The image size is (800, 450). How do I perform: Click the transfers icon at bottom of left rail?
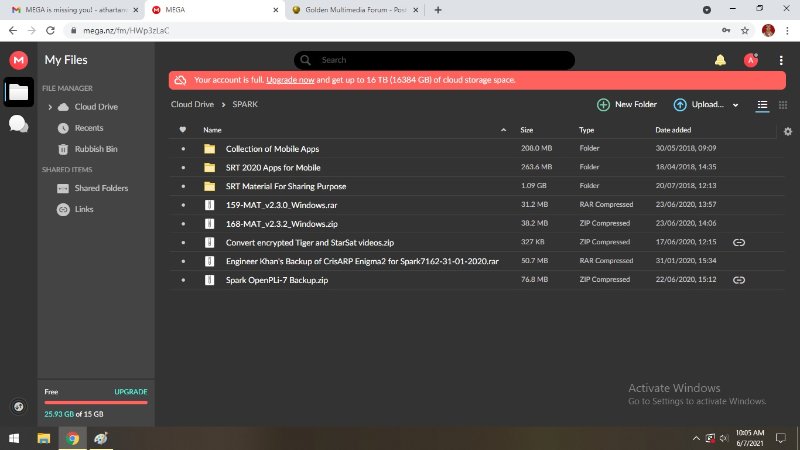click(x=18, y=407)
